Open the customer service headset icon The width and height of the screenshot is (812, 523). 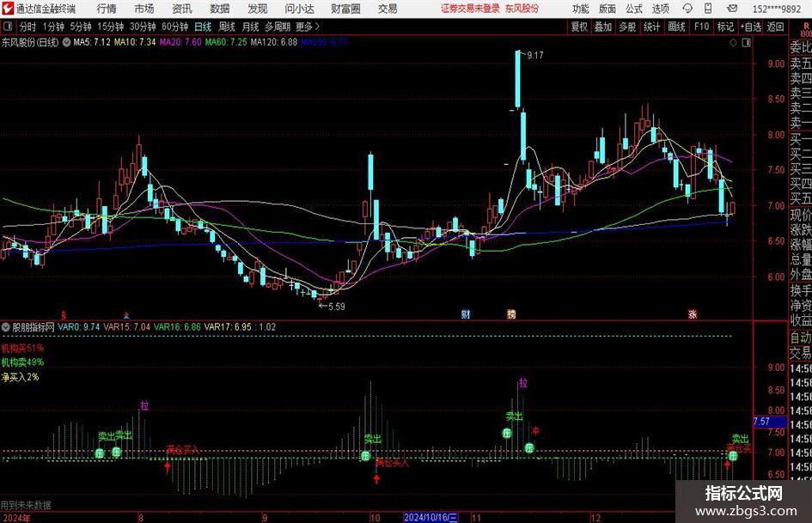[687, 9]
